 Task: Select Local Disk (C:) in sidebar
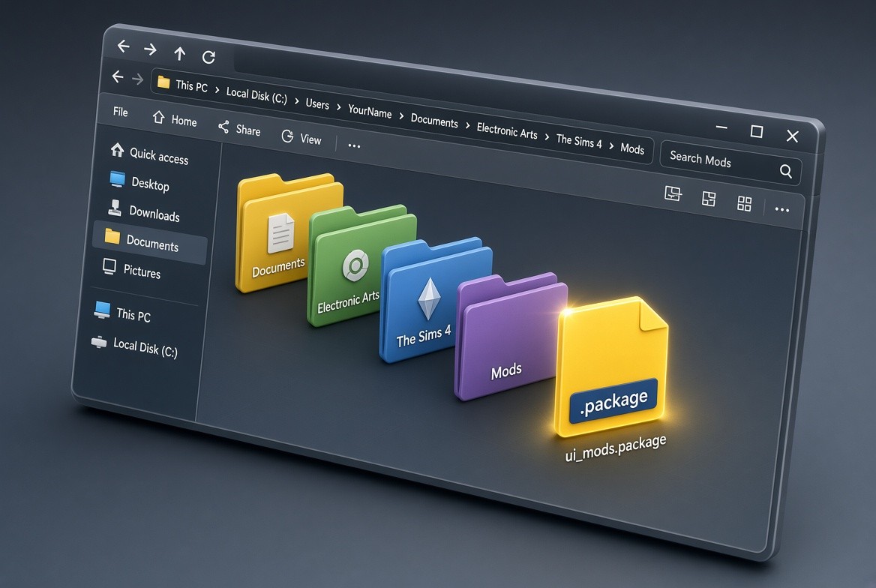click(x=134, y=346)
